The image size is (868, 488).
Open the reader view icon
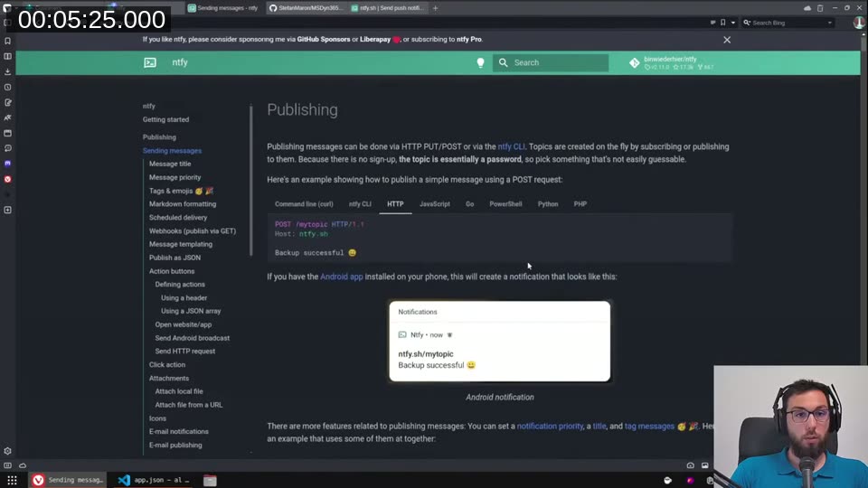coord(713,23)
